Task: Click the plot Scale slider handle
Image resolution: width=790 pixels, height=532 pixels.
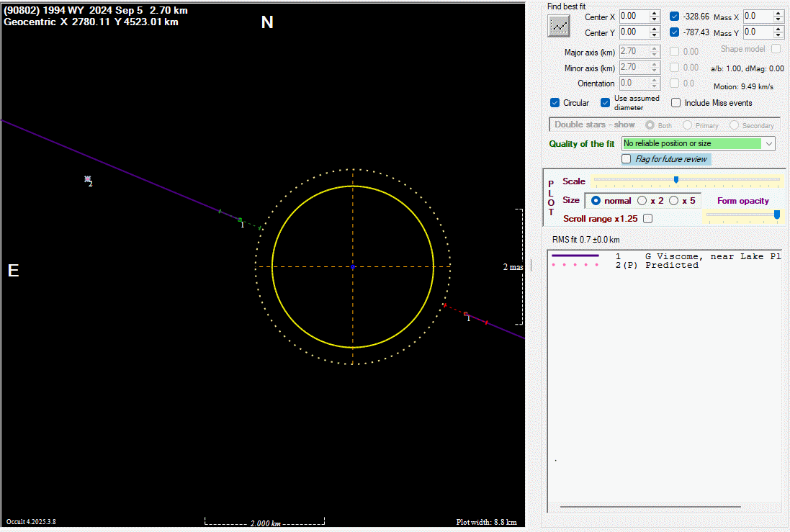Action: (675, 180)
